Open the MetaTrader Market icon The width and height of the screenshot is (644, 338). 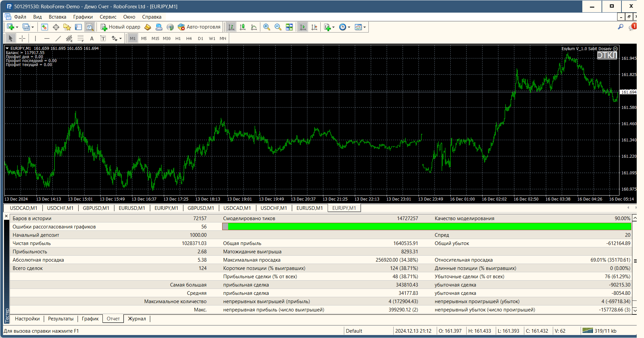tap(148, 27)
